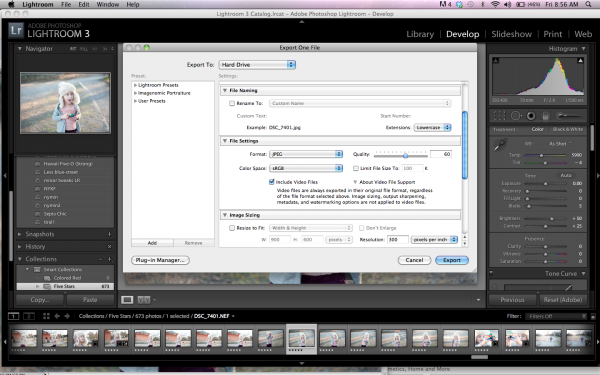Adjust the Brightness slider
The width and height of the screenshot is (600, 375).
tap(551, 218)
